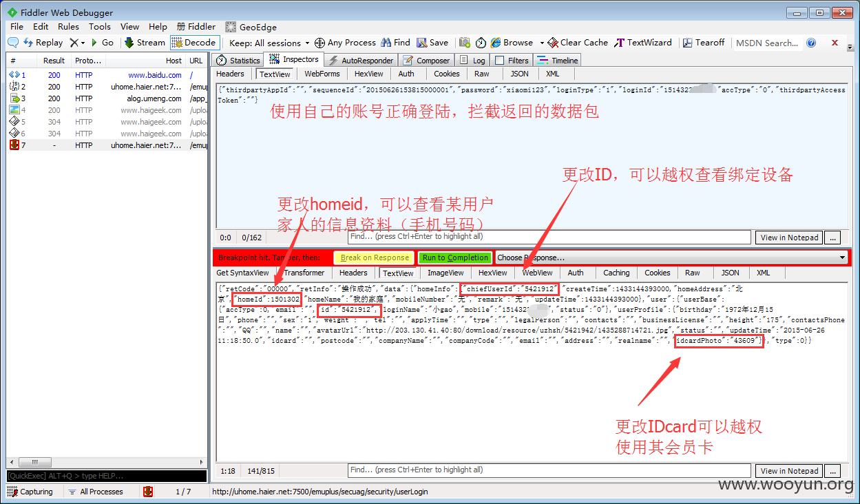This screenshot has width=860, height=504.
Task: Open the blue help icon
Action: [811, 43]
